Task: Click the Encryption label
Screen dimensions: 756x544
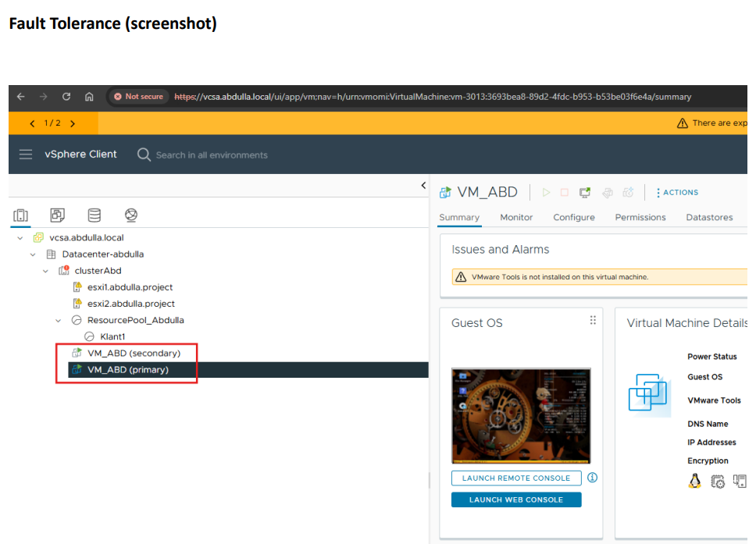Action: pos(708,460)
